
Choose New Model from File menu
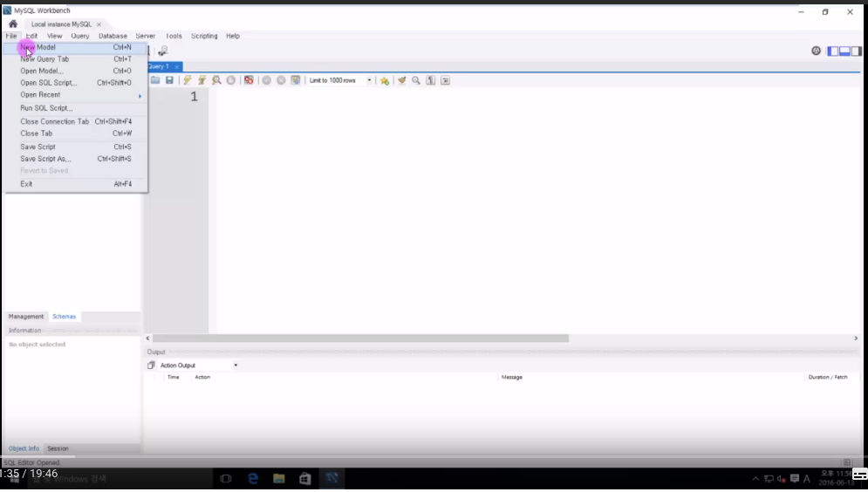point(76,47)
